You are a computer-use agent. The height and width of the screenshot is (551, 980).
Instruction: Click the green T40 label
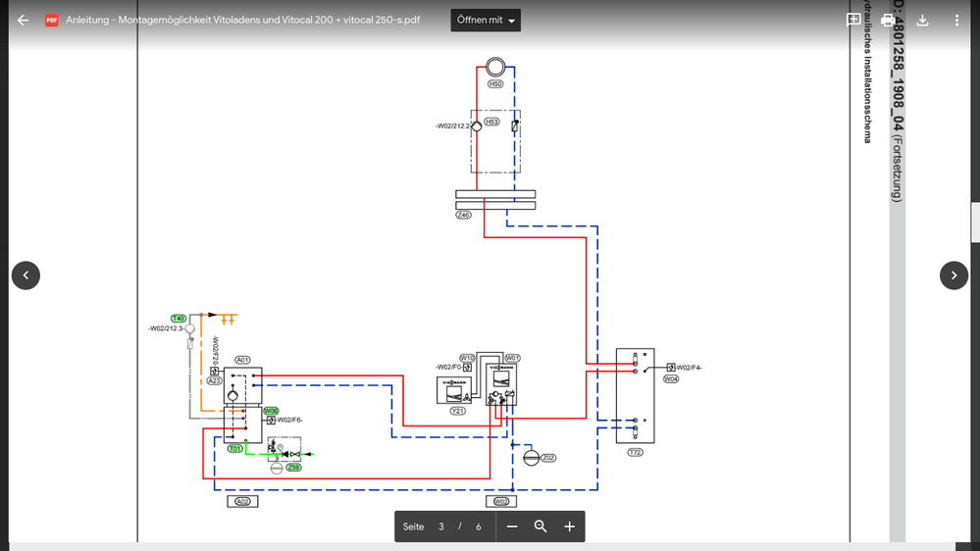coord(179,319)
